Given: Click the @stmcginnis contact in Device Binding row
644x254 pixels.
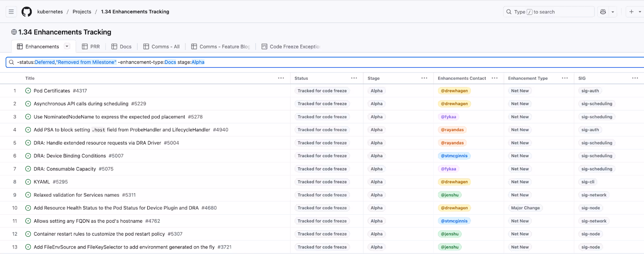Looking at the screenshot, I should 454,156.
